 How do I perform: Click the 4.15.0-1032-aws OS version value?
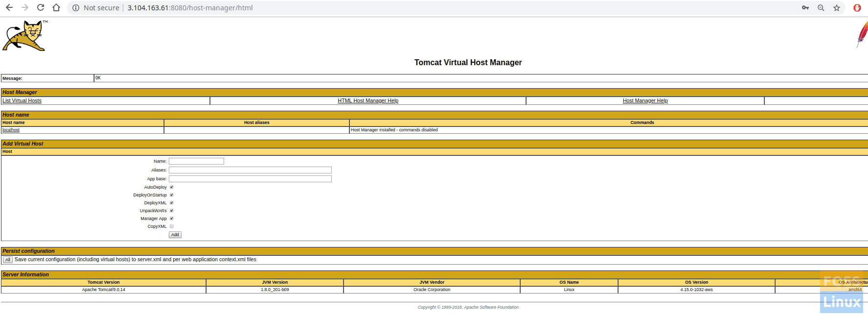[x=697, y=290]
